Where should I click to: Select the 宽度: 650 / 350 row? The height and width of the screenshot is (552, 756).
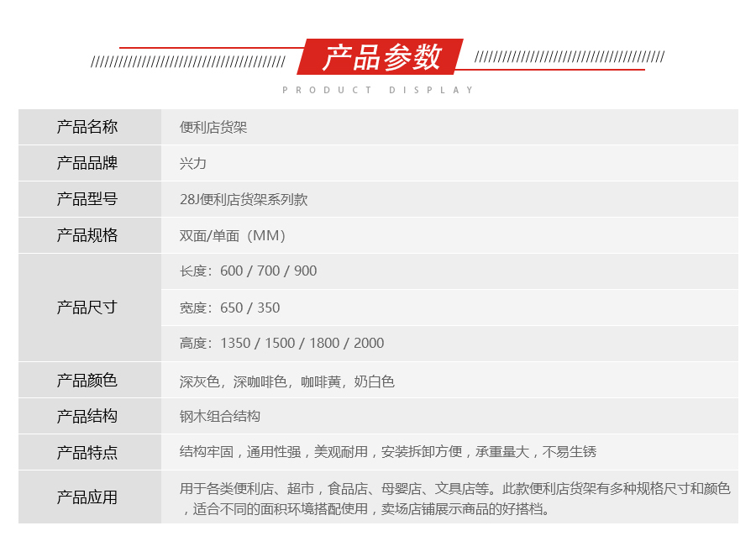click(450, 308)
